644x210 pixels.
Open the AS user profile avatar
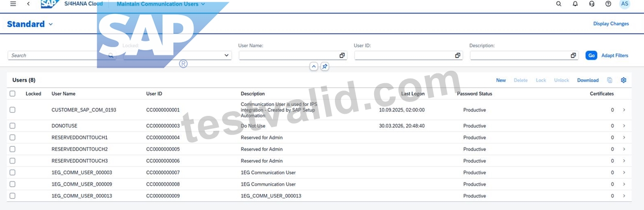tap(624, 4)
